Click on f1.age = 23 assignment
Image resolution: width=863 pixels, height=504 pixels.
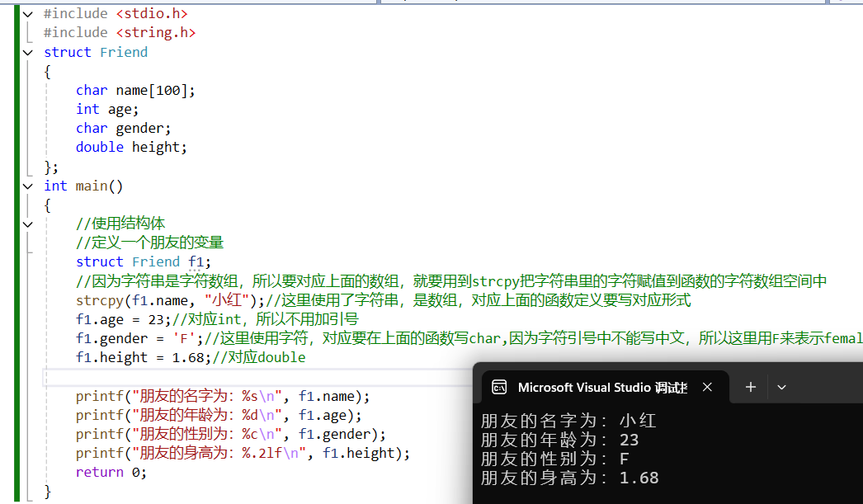pos(124,320)
